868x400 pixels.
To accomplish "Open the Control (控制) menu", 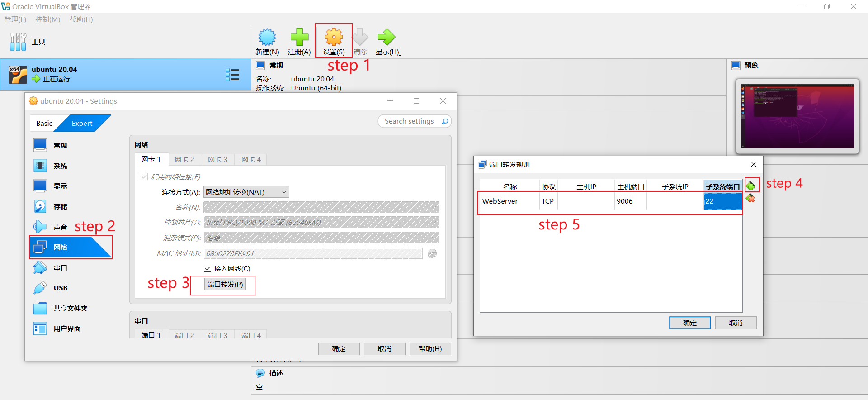I will pos(47,19).
